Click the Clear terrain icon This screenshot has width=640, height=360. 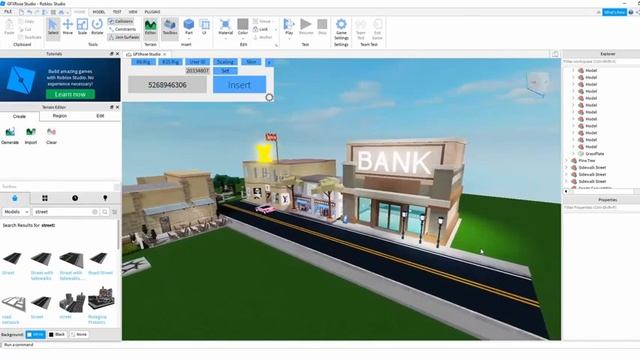coord(51,132)
